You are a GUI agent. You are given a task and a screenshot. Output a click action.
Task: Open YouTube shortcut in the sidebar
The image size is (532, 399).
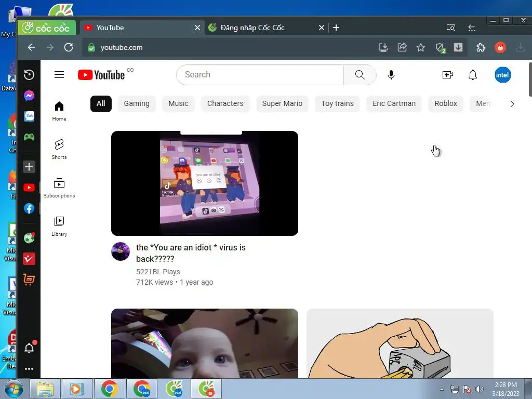coord(29,188)
